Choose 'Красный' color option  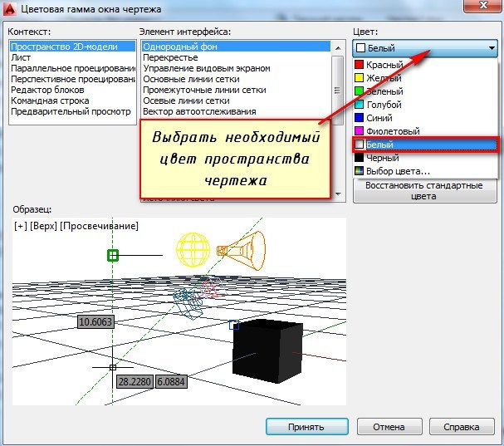pyautogui.click(x=426, y=65)
